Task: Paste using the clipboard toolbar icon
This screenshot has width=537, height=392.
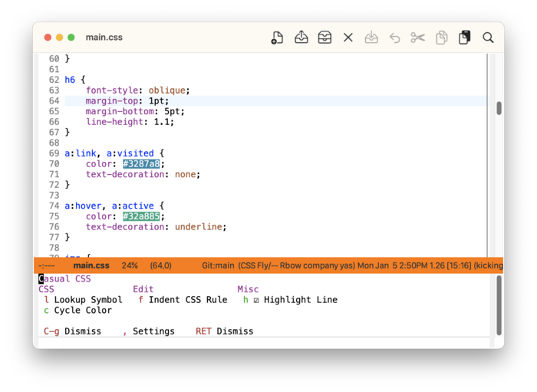Action: 464,38
